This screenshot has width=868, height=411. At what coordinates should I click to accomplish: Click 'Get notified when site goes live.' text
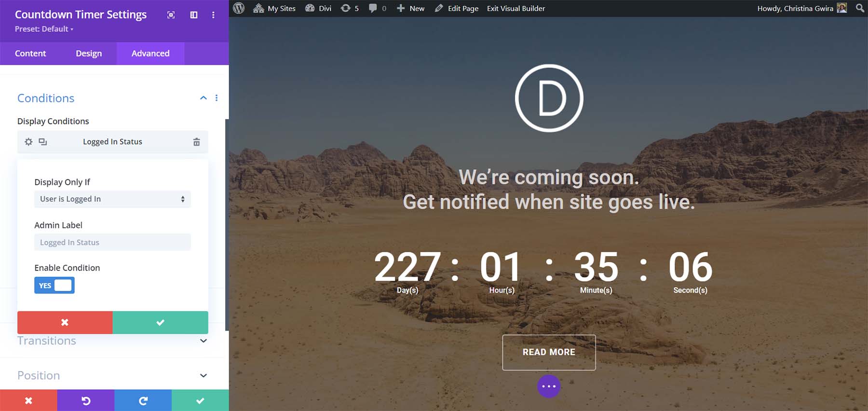tap(549, 202)
